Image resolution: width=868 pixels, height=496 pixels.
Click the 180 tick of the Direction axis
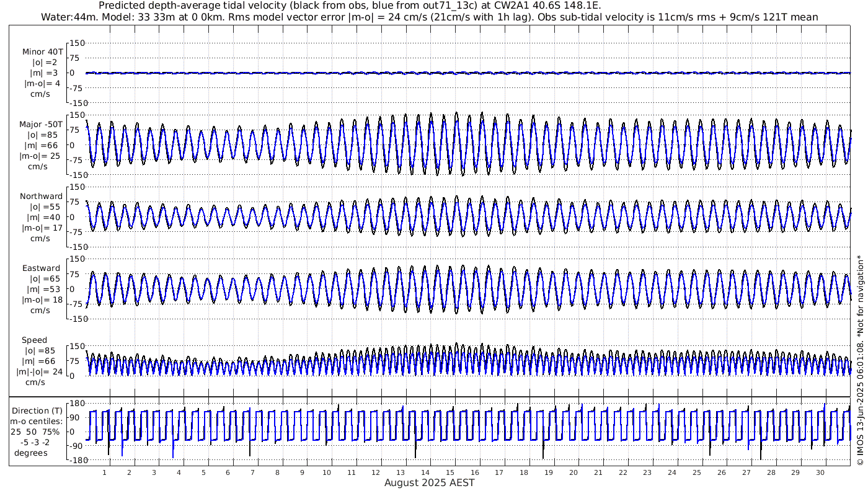point(76,404)
